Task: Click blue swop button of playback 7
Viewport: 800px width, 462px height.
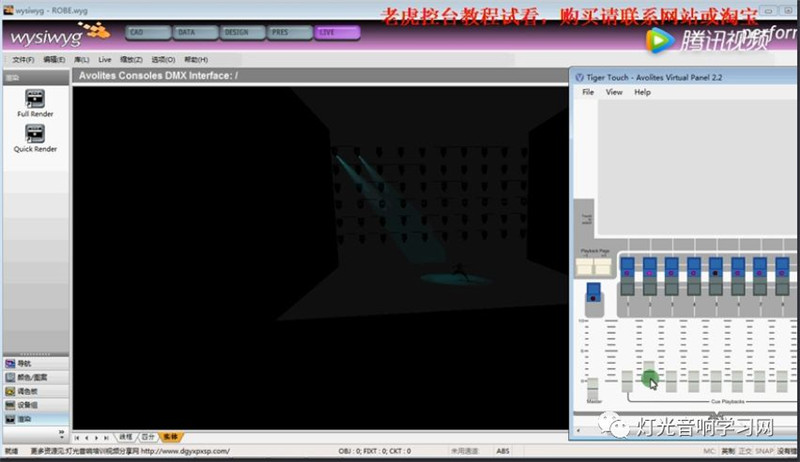Action: [760, 267]
